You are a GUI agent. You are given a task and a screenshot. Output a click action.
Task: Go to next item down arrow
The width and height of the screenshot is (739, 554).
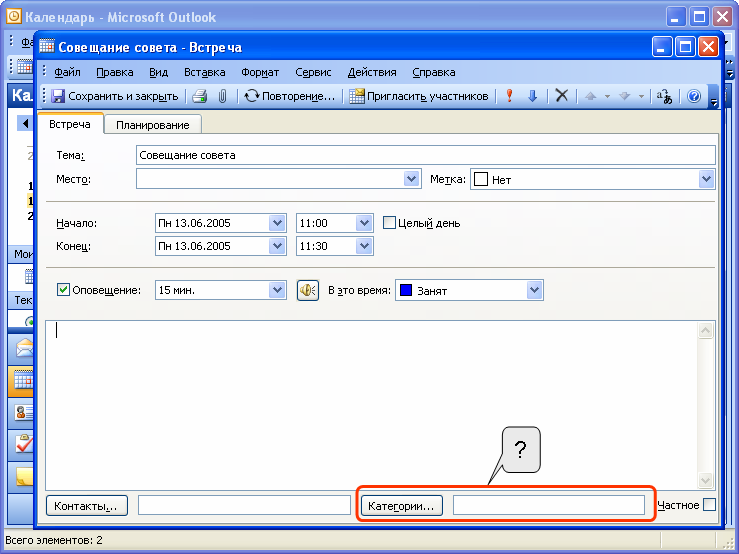624,96
